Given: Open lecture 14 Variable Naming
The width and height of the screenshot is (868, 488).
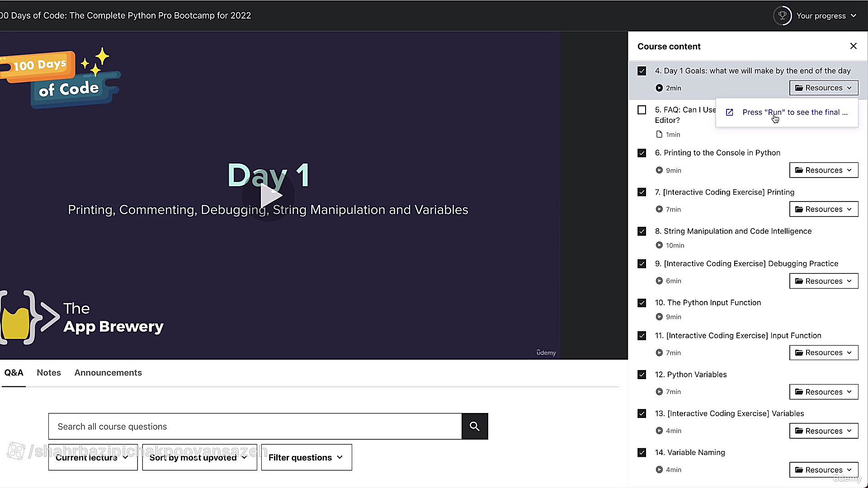Looking at the screenshot, I should [x=690, y=452].
